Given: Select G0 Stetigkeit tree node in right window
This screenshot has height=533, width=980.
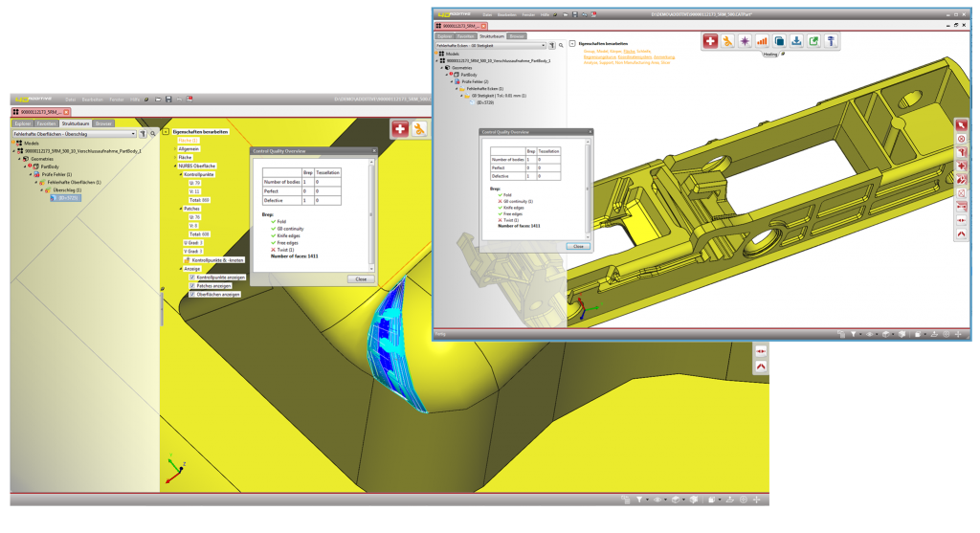Looking at the screenshot, I should (498, 96).
